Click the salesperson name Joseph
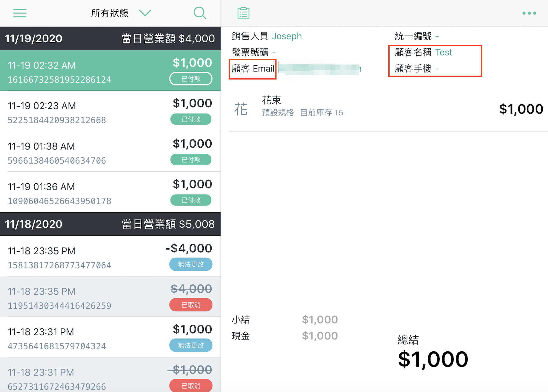 [x=287, y=36]
